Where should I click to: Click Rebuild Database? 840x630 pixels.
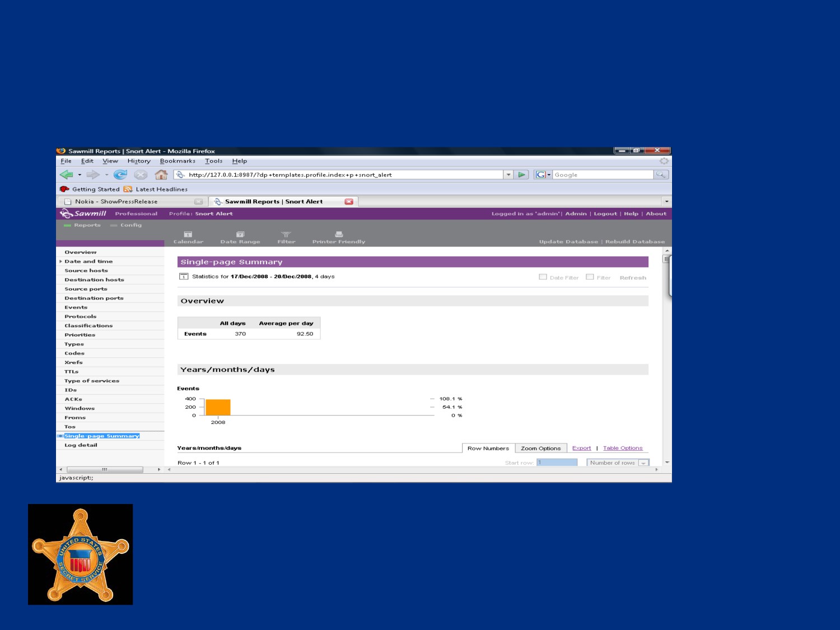point(635,242)
